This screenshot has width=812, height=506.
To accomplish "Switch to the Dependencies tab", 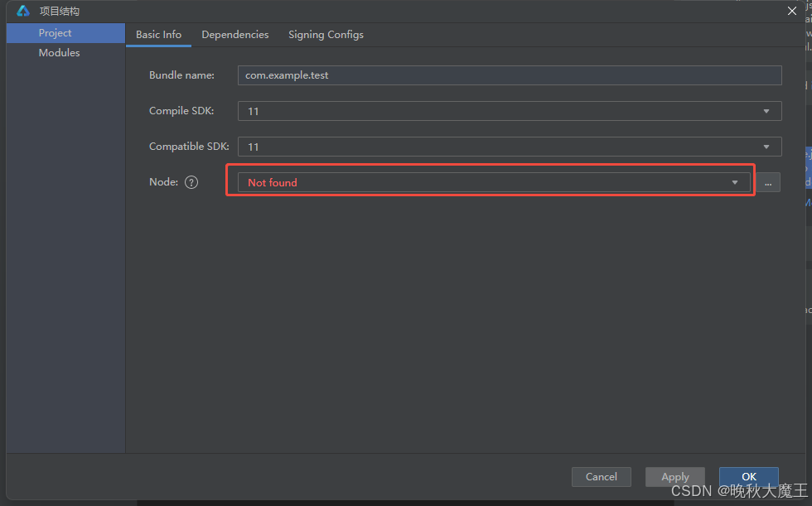I will tap(234, 35).
